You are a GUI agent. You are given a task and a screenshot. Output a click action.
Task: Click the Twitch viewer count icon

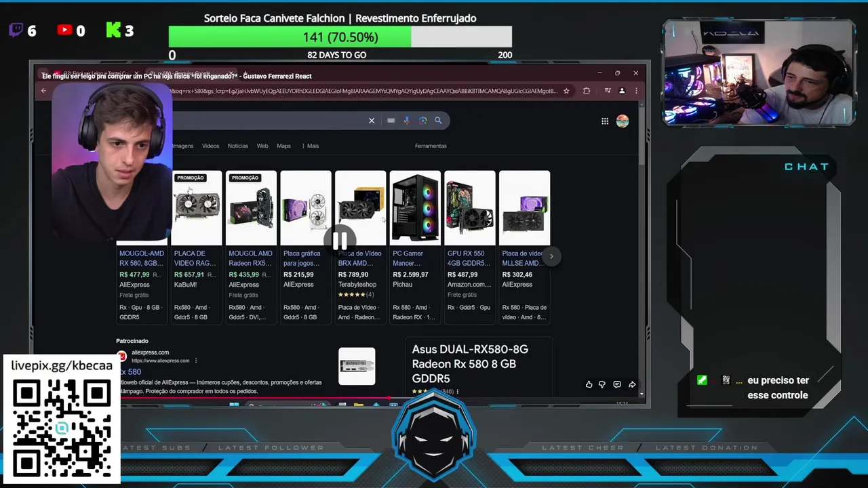[x=16, y=30]
